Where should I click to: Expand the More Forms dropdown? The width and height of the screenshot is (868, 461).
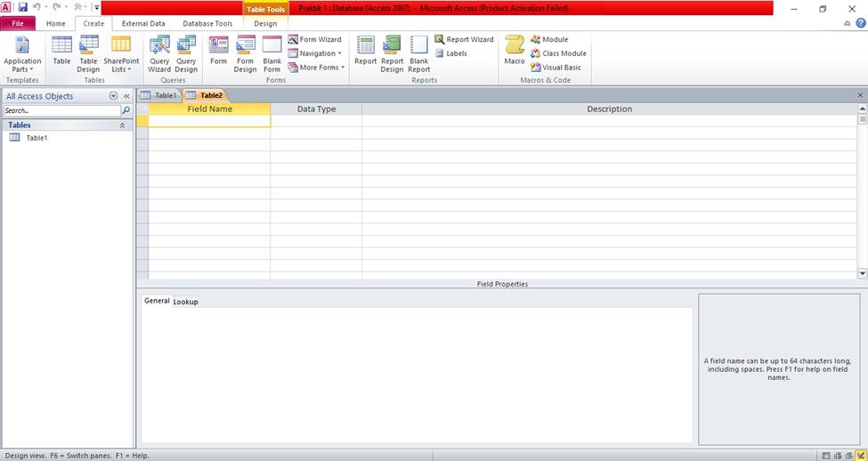tap(317, 68)
